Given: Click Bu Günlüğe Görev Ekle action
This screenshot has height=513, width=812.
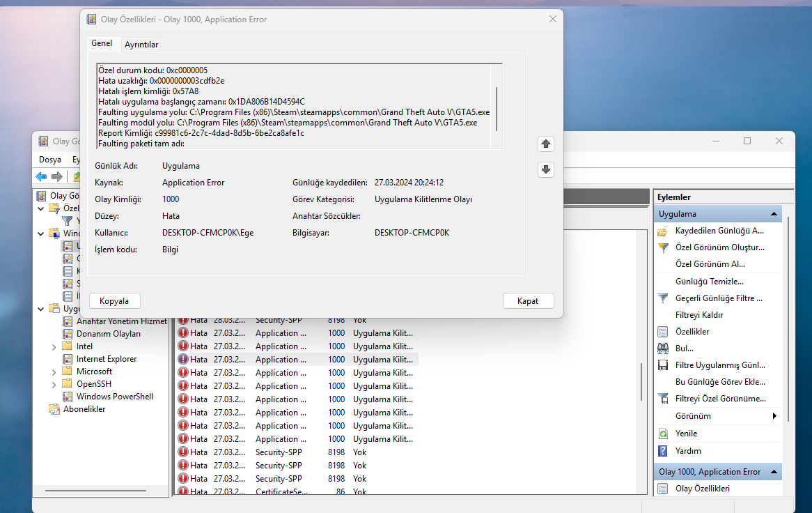Looking at the screenshot, I should tap(720, 382).
